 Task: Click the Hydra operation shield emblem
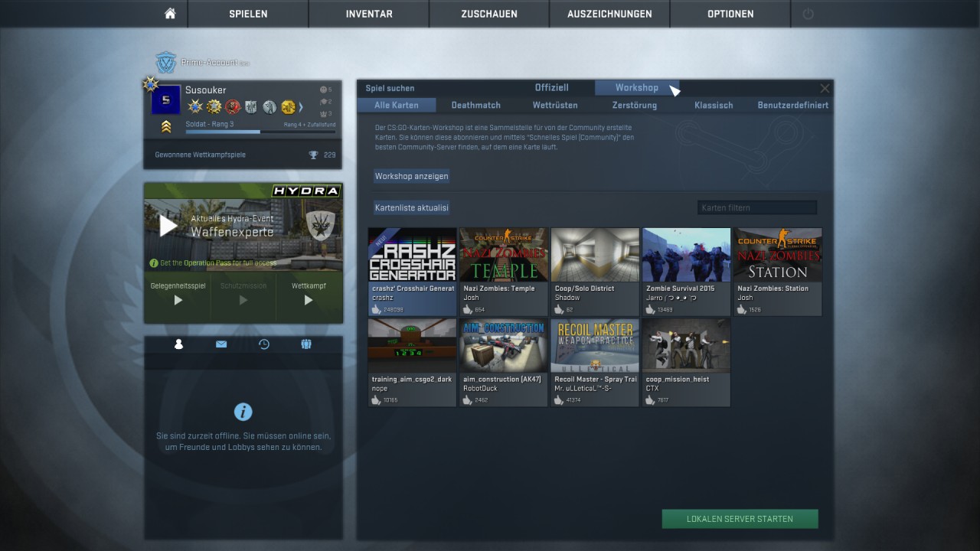(x=320, y=225)
